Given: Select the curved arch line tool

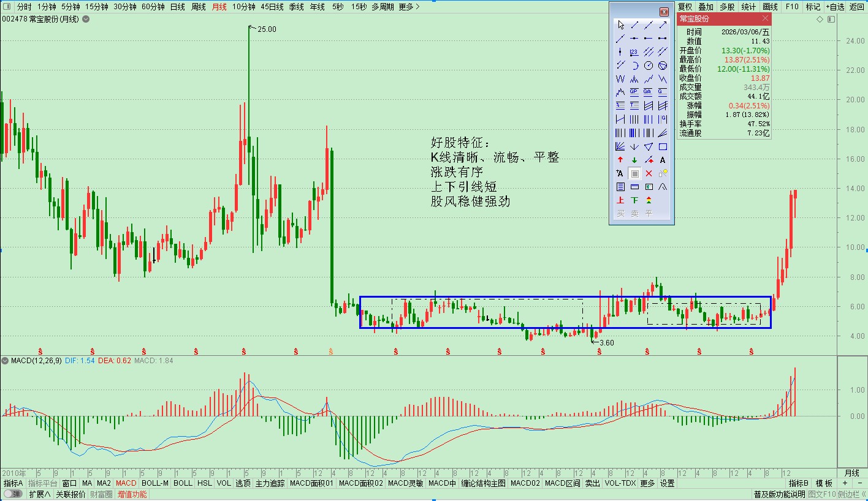Looking at the screenshot, I should tap(663, 187).
